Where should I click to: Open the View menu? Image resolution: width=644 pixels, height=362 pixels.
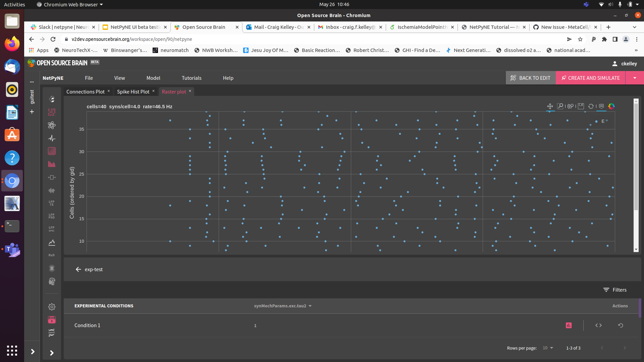(119, 78)
